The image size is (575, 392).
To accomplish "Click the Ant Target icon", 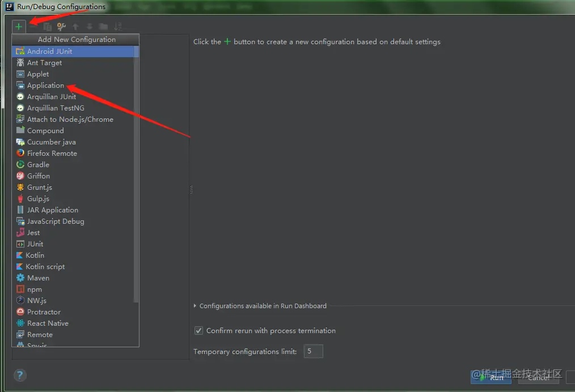I will coord(20,63).
